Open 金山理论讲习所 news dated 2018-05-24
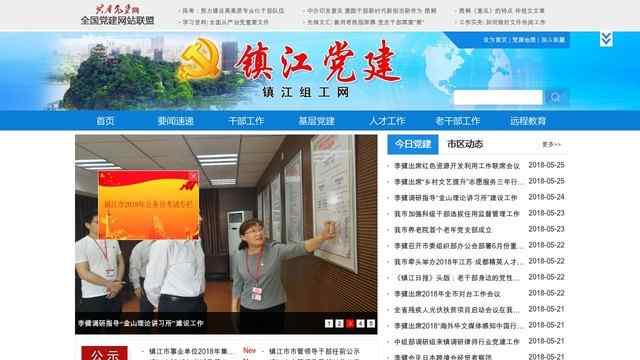The width and height of the screenshot is (640, 360). [456, 198]
